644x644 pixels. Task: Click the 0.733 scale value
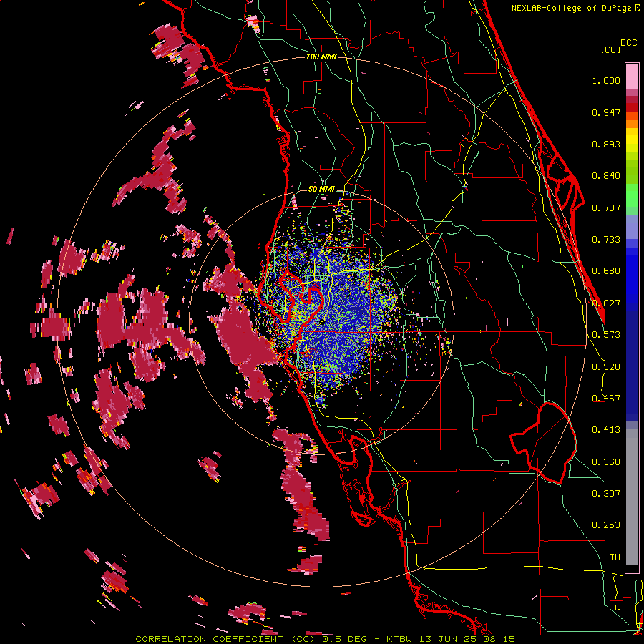pyautogui.click(x=606, y=240)
